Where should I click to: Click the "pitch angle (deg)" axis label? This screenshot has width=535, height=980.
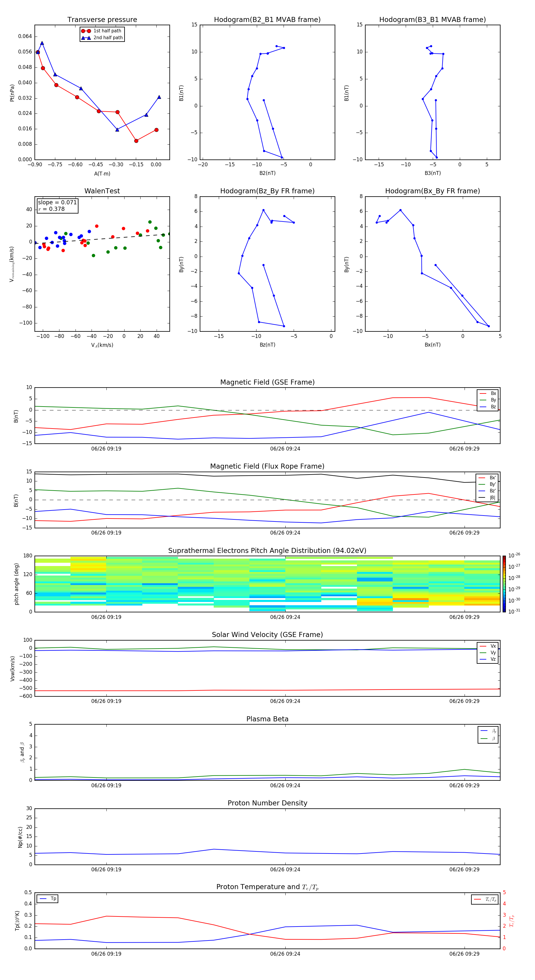[x=16, y=584]
